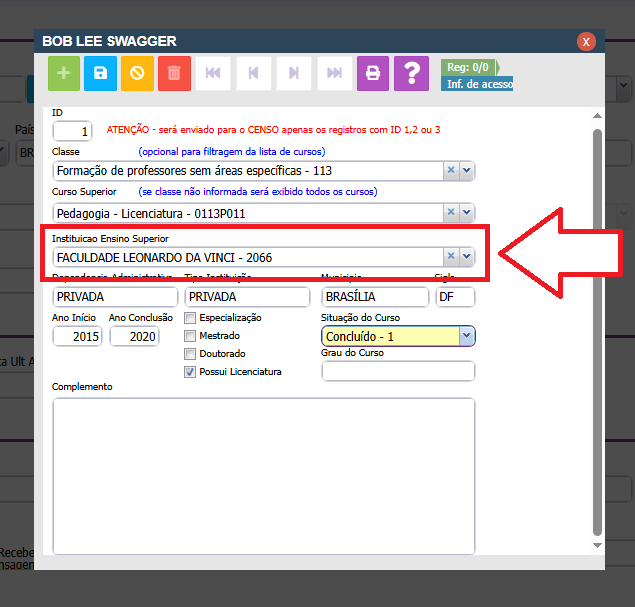Clear the Instituicao Ensino Superior selection
This screenshot has width=635, height=607.
(x=450, y=256)
